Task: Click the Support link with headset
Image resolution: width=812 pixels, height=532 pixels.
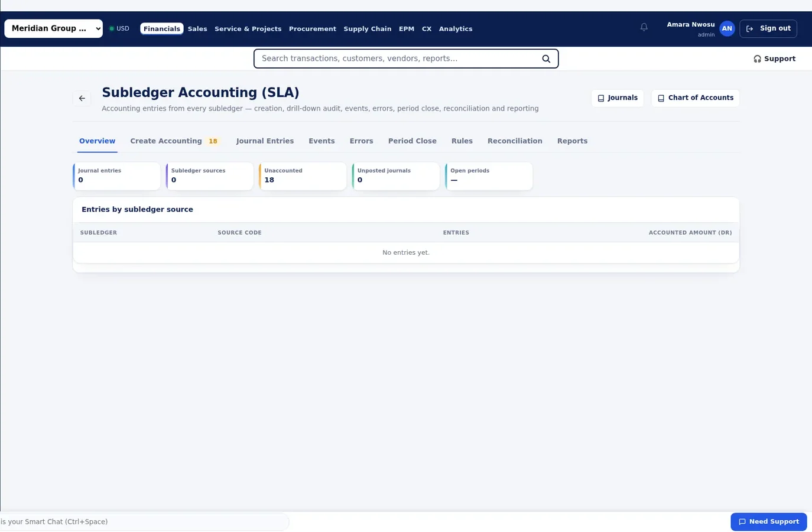Action: [774, 59]
